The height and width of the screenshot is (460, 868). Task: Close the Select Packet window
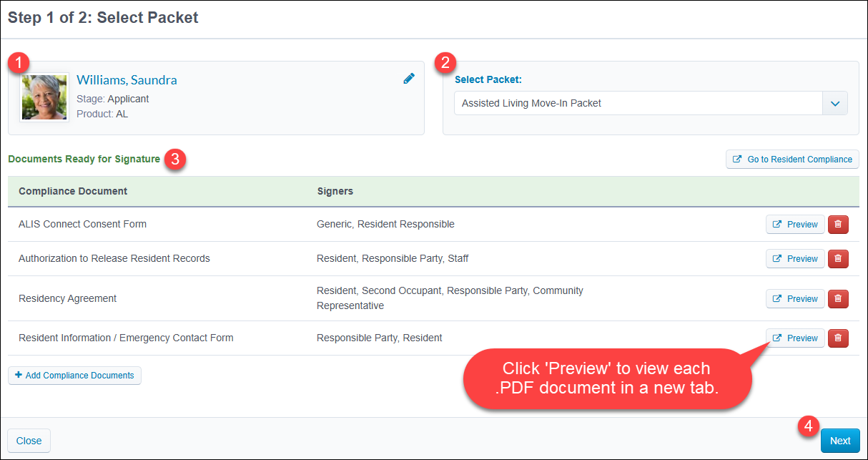28,440
